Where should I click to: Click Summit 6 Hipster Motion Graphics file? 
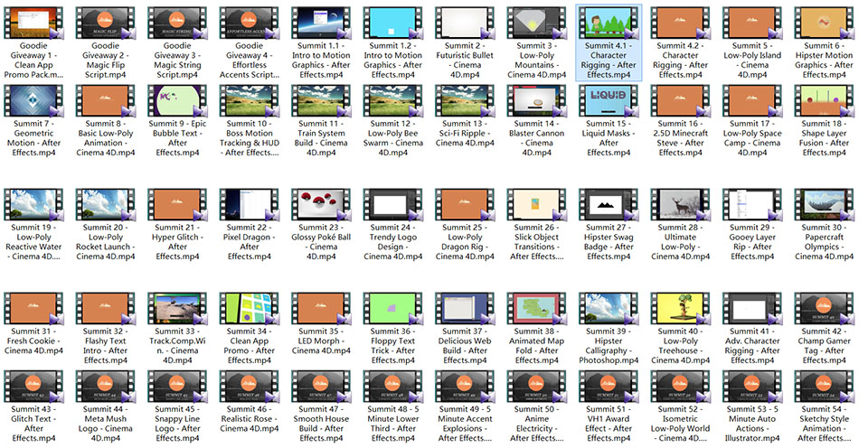click(824, 43)
